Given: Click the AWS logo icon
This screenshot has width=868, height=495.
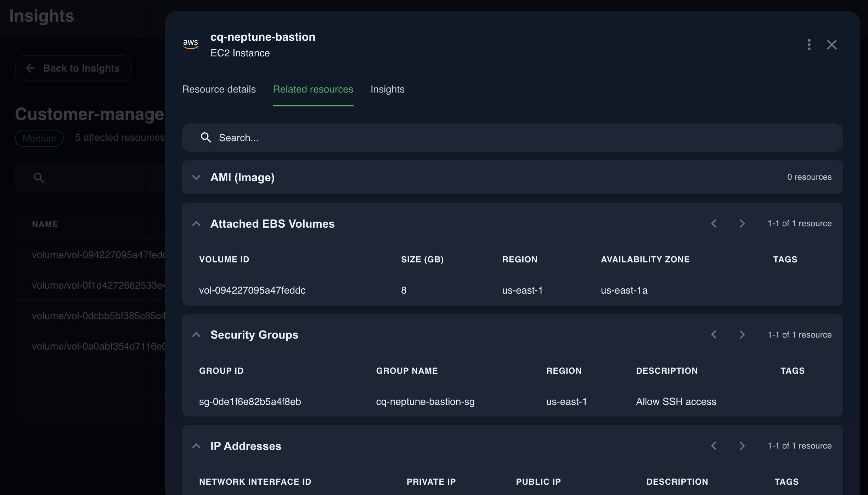Looking at the screenshot, I should tap(191, 44).
